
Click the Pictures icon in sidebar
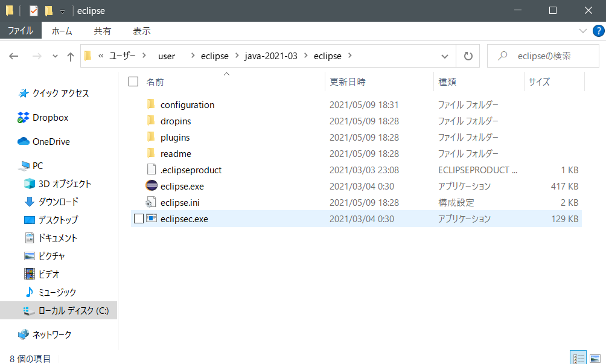pyautogui.click(x=30, y=256)
